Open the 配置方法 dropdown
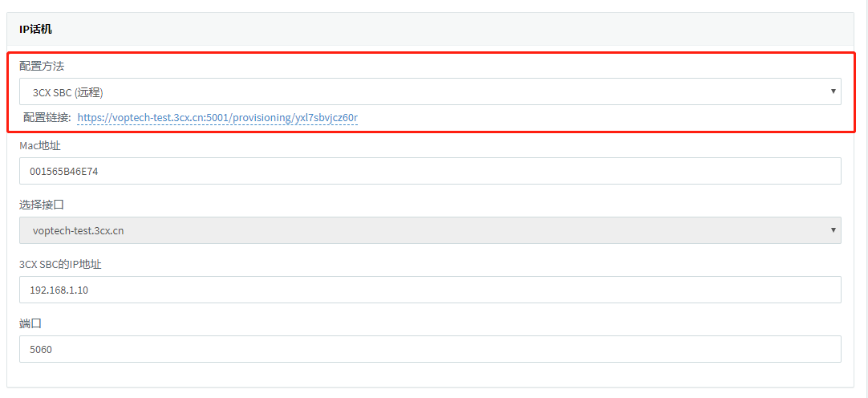The width and height of the screenshot is (868, 398). point(429,91)
